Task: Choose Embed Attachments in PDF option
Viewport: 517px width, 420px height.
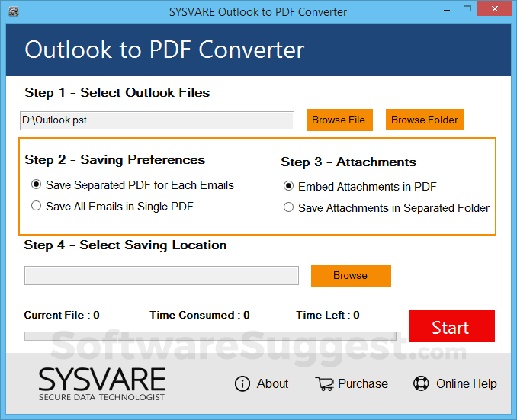Action: [x=288, y=186]
